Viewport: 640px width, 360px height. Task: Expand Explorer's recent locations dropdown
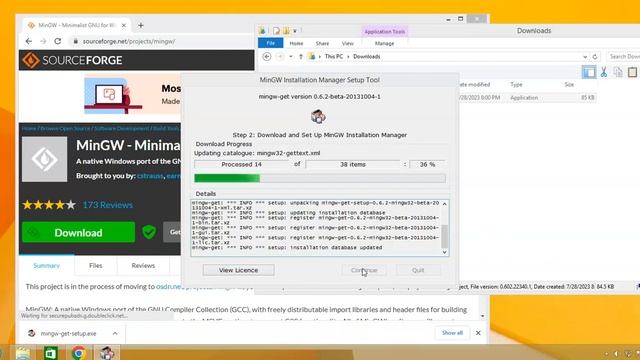(x=291, y=57)
